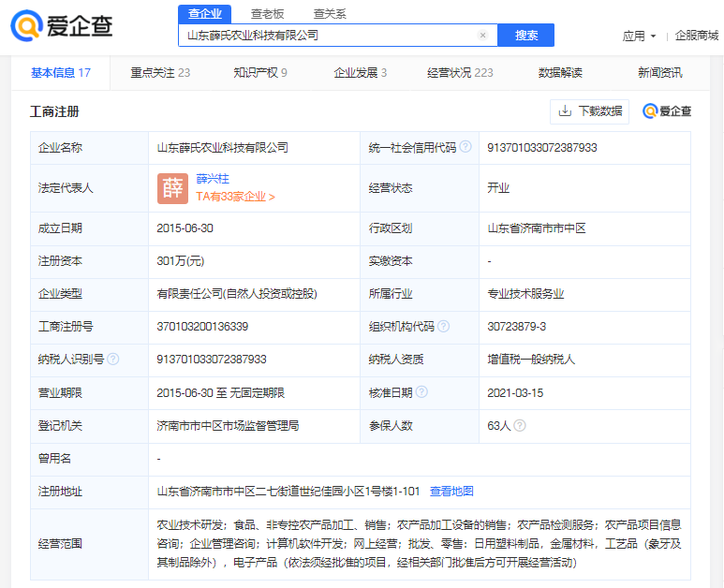The width and height of the screenshot is (724, 588).
Task: Click the 爱企查 logo in the header
Action: click(62, 26)
